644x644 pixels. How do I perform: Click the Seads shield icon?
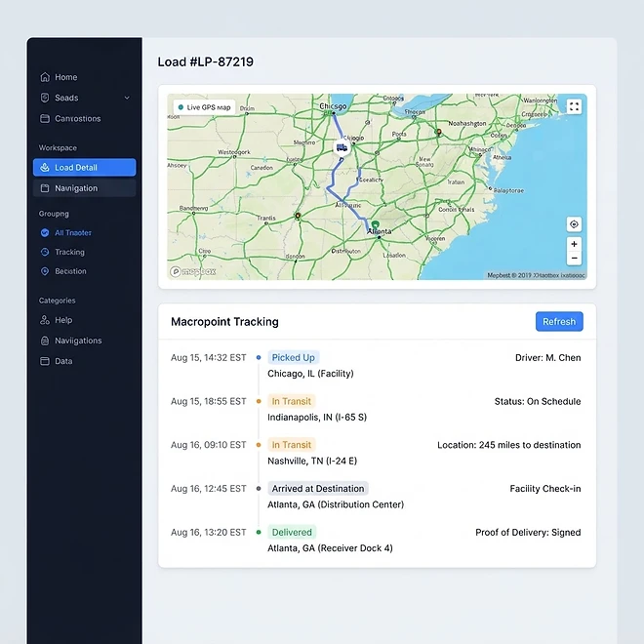pyautogui.click(x=45, y=98)
